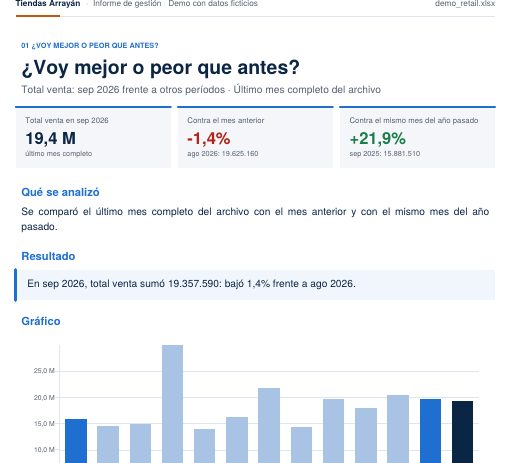
Task: Select the 'Contra el mes anterior' card
Action: pyautogui.click(x=255, y=137)
